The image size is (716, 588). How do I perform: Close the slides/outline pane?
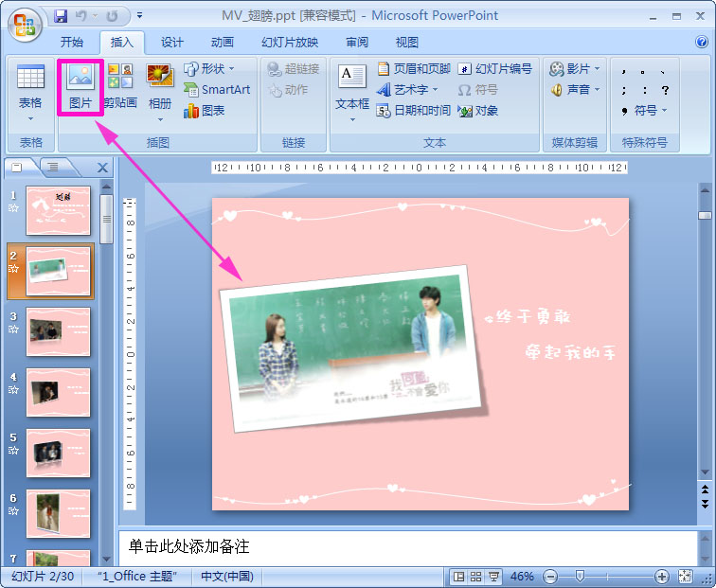(x=102, y=168)
